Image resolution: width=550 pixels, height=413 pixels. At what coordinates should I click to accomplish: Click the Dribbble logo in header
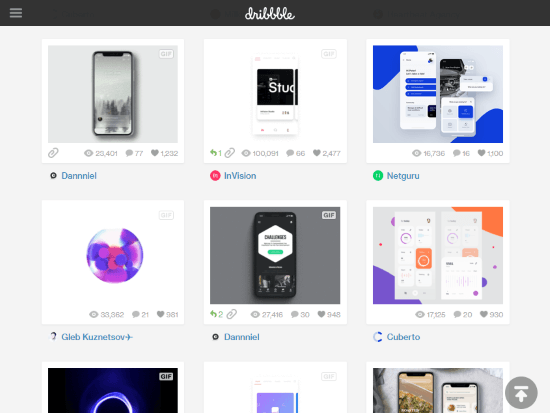point(270,14)
